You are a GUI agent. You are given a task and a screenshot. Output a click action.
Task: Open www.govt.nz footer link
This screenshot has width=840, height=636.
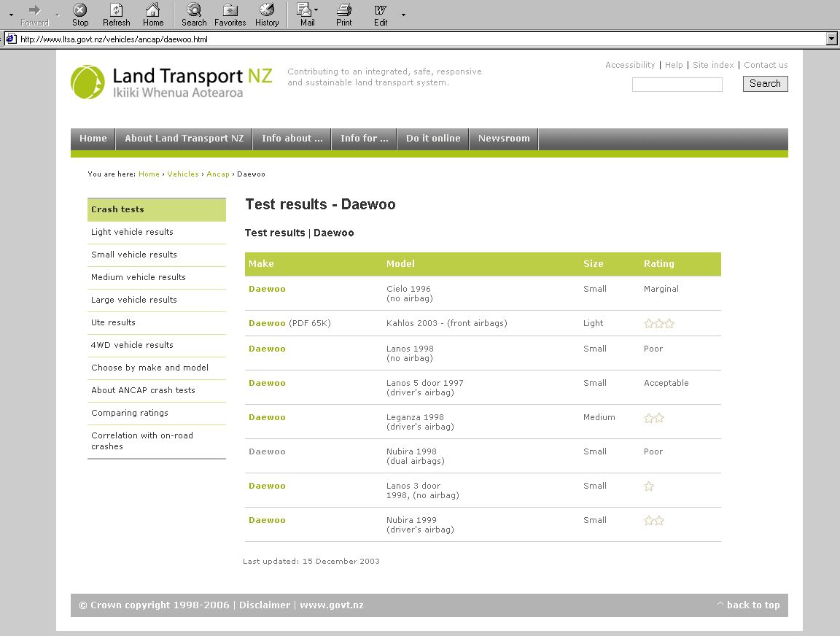coord(332,605)
